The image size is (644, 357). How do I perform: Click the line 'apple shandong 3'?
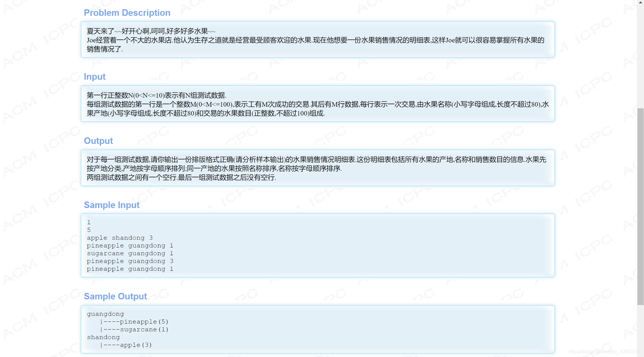point(120,238)
